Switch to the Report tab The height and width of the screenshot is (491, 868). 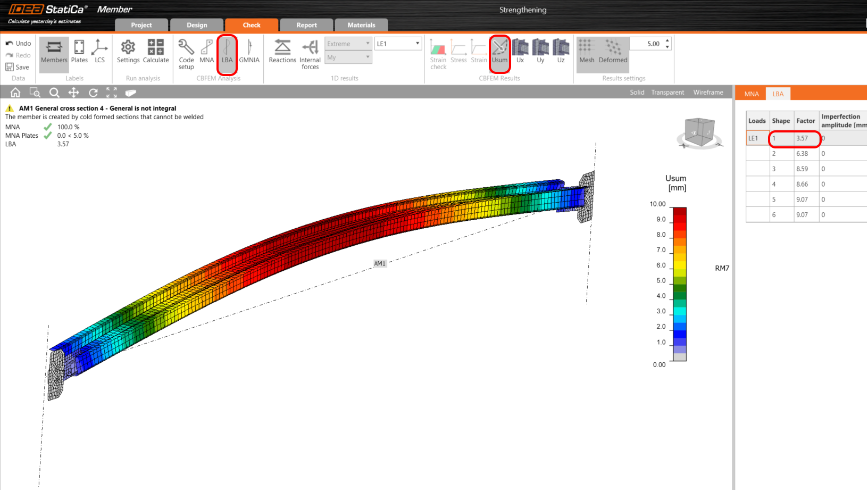306,25
